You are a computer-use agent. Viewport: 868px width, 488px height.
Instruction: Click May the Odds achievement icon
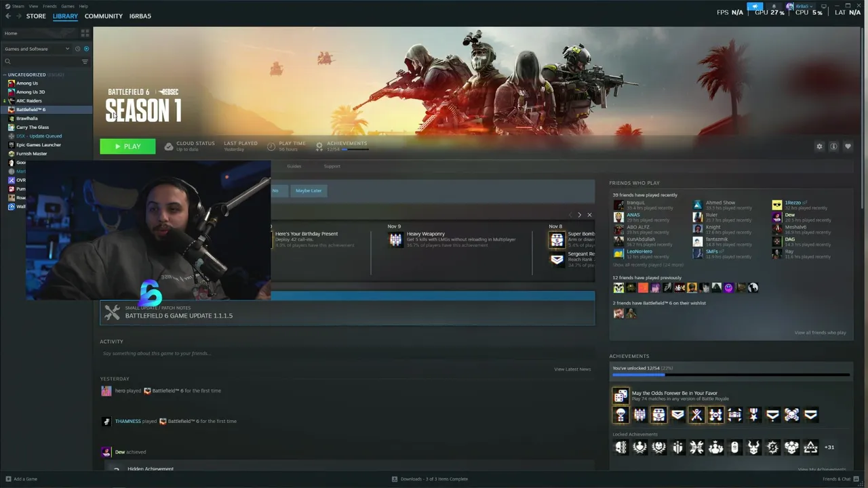click(x=620, y=396)
